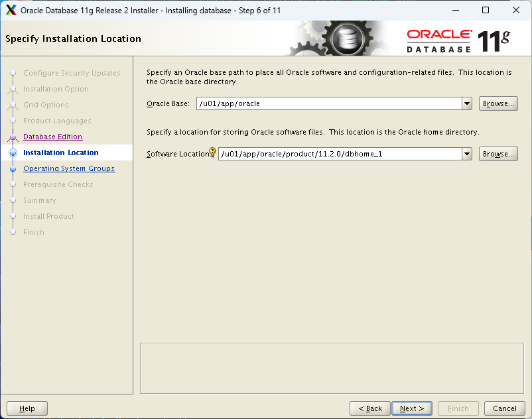Close the installer window
This screenshot has height=419, width=532.
coord(515,10)
